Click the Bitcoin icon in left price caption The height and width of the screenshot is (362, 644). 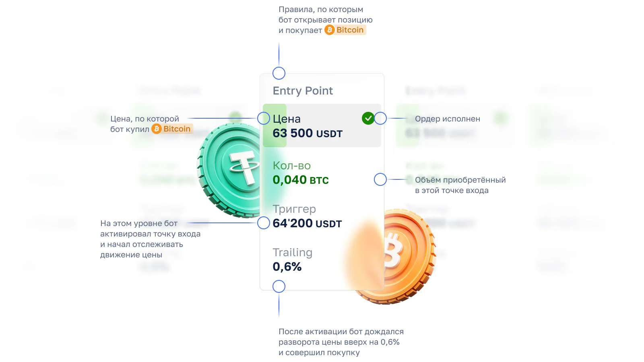click(x=157, y=129)
